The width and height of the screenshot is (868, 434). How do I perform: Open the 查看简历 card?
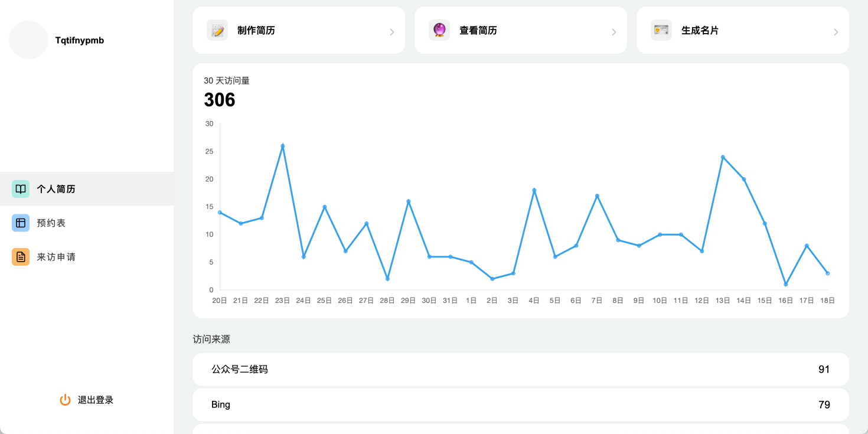pos(521,30)
